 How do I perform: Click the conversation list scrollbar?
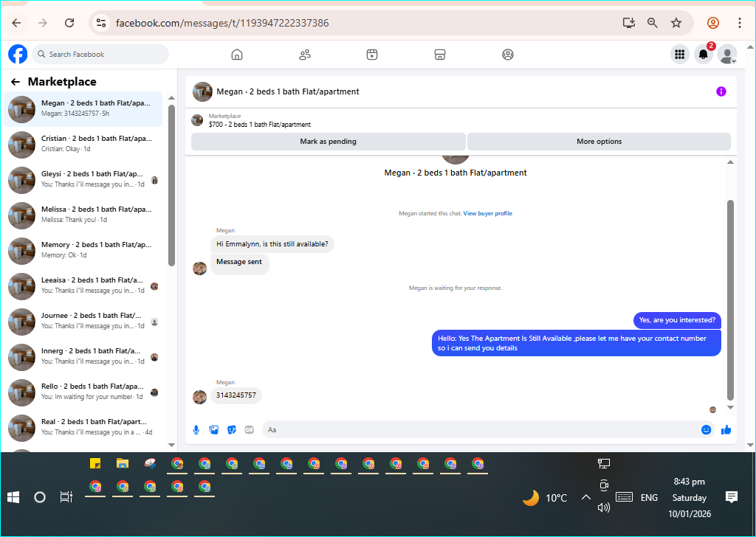click(171, 185)
